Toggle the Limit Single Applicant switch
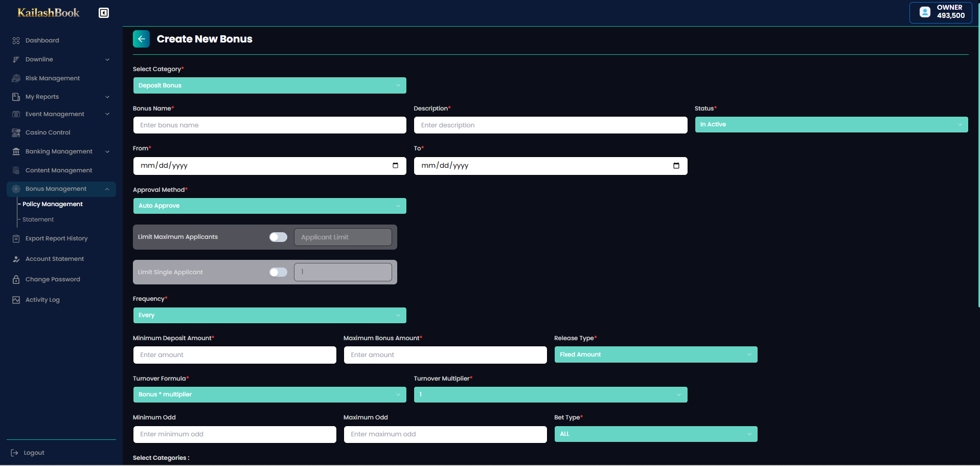The height and width of the screenshot is (466, 980). tap(278, 272)
